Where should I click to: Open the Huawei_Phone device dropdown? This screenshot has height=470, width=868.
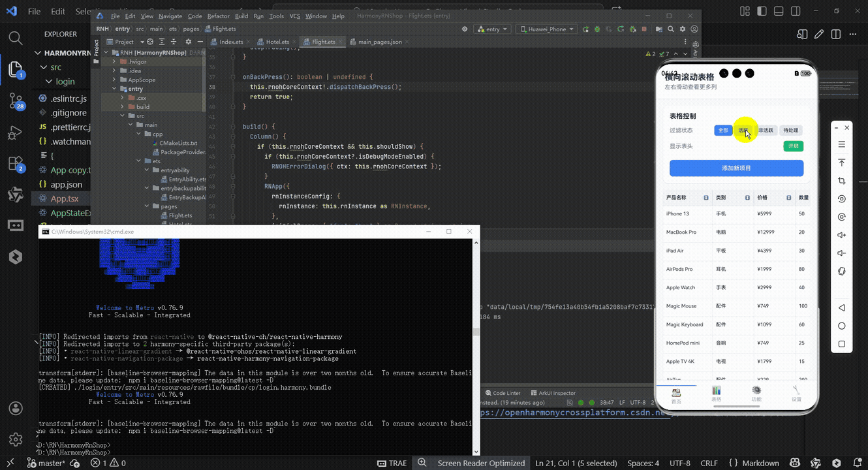546,29
